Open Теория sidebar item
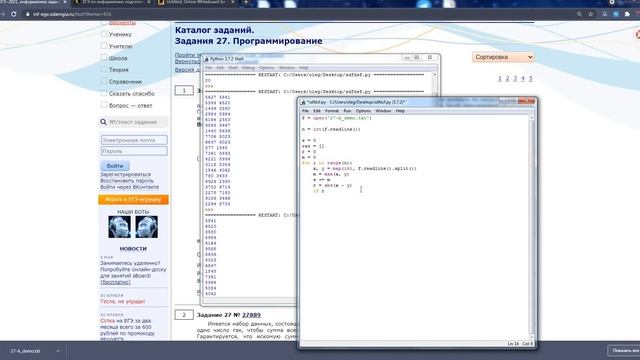This screenshot has width=640, height=360. [118, 70]
